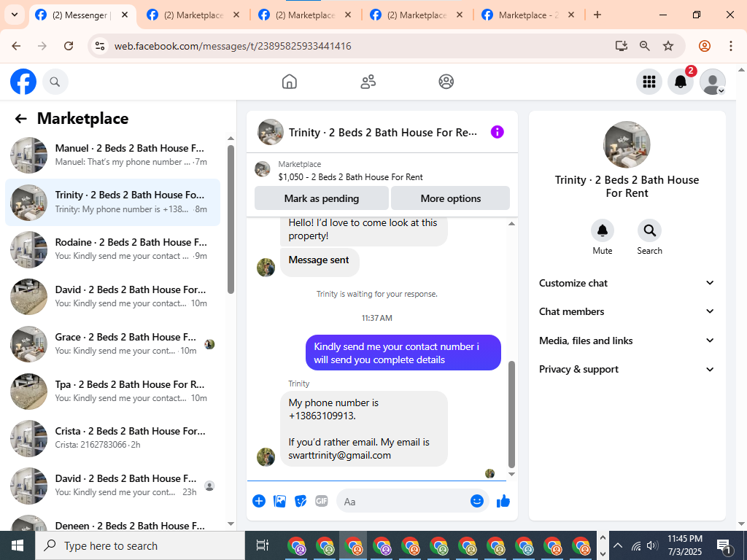The height and width of the screenshot is (560, 747).
Task: Open the Facebook menu grid icon
Action: click(649, 82)
